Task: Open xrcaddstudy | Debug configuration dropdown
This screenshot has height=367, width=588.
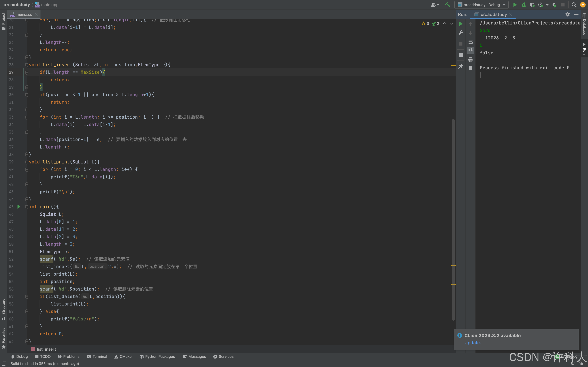Action: tap(481, 5)
